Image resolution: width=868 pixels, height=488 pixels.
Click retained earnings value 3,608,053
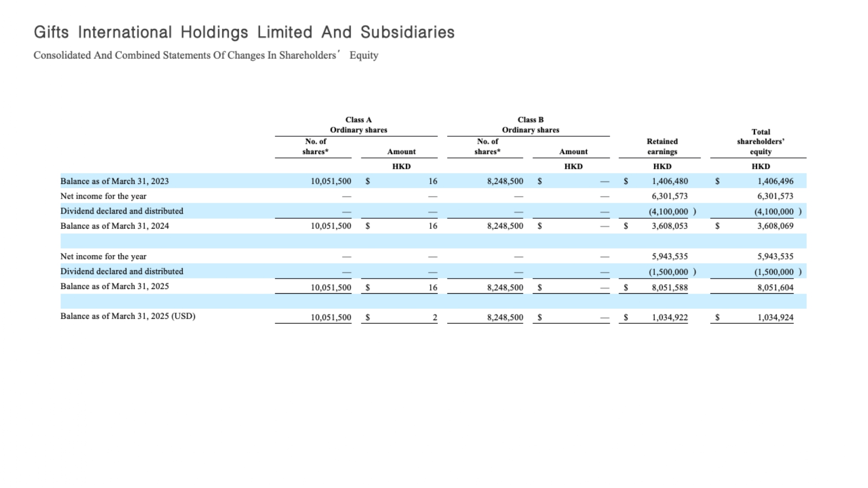click(x=670, y=226)
